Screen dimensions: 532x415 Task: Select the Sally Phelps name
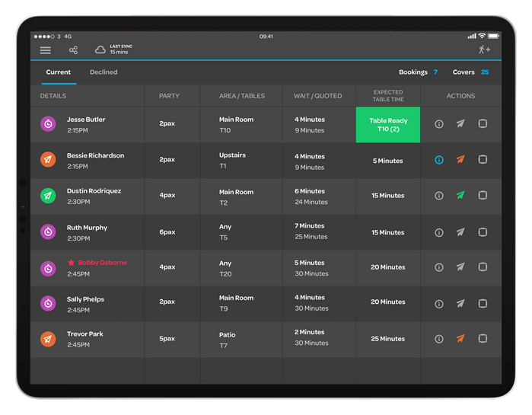85,299
